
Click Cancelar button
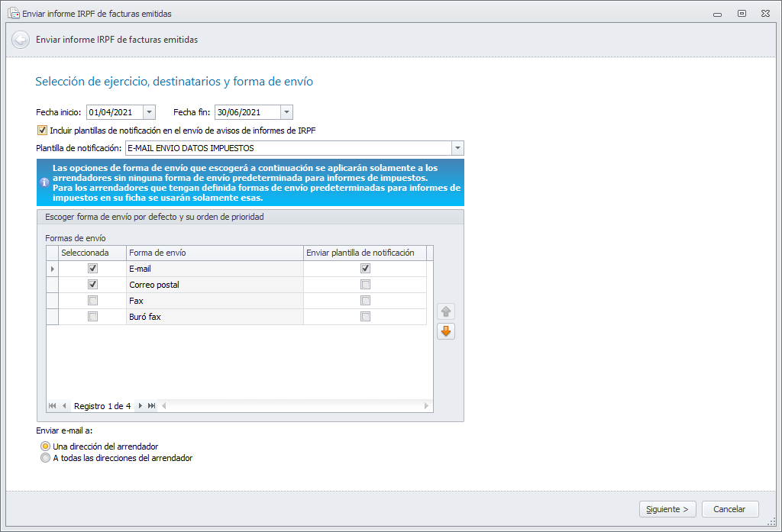pos(729,509)
